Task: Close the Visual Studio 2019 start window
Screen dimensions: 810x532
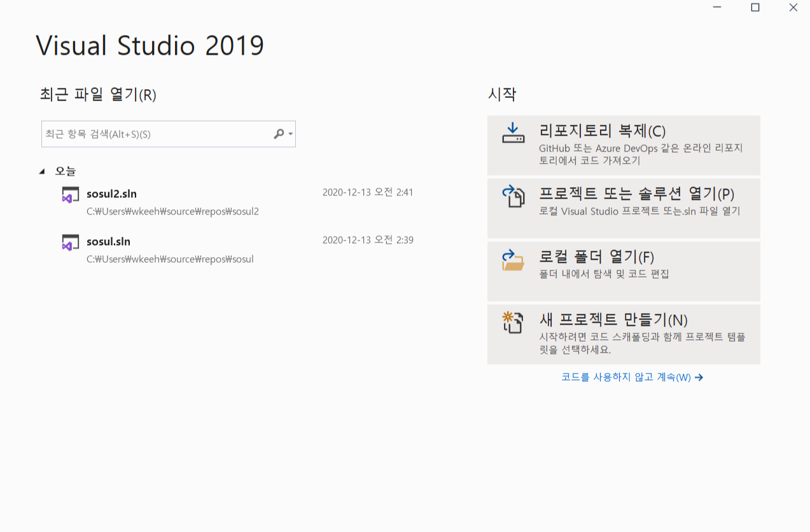Action: click(x=793, y=8)
